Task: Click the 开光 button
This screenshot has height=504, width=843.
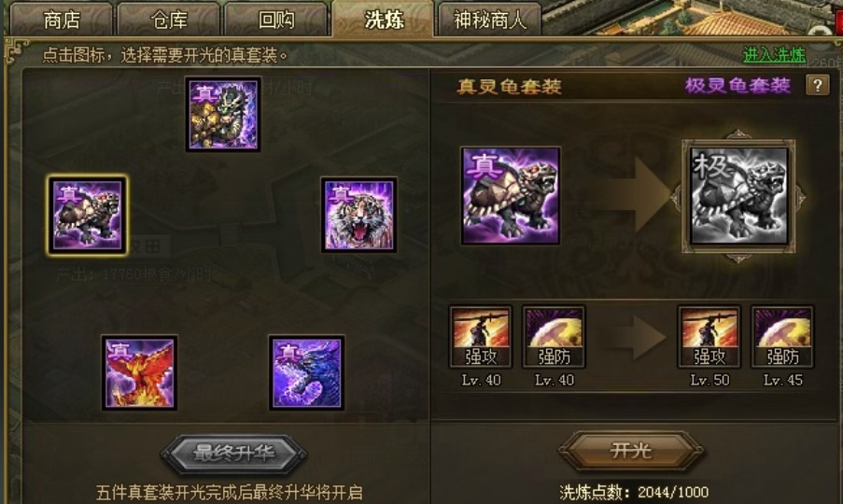Action: (x=631, y=451)
